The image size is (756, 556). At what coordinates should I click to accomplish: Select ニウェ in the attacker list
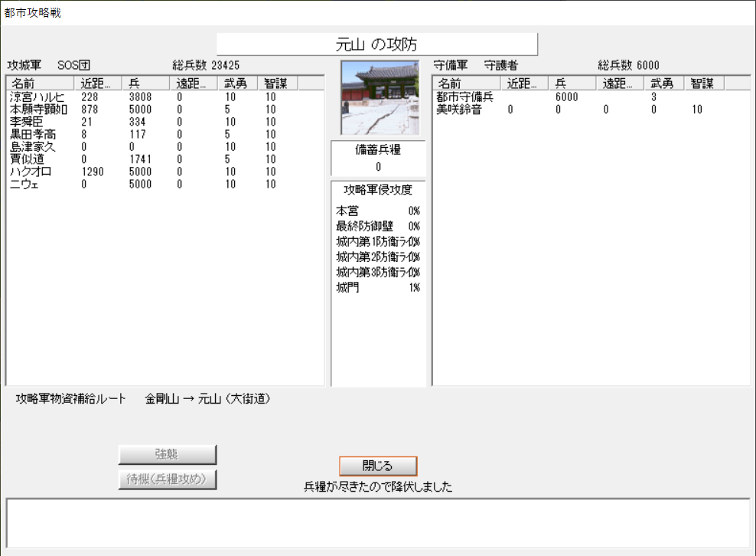[23, 184]
